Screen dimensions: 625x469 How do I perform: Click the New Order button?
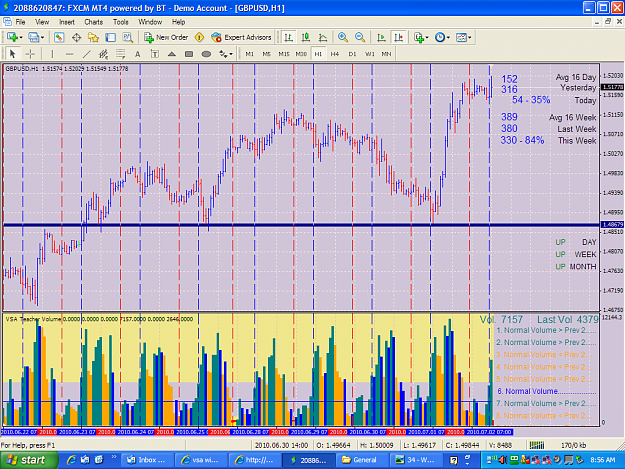(x=166, y=37)
